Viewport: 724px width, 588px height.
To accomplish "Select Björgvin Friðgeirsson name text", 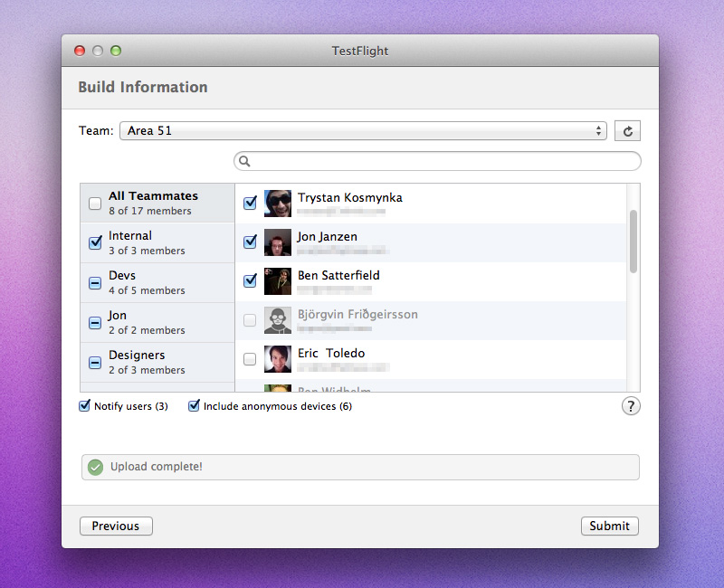I will click(x=357, y=315).
